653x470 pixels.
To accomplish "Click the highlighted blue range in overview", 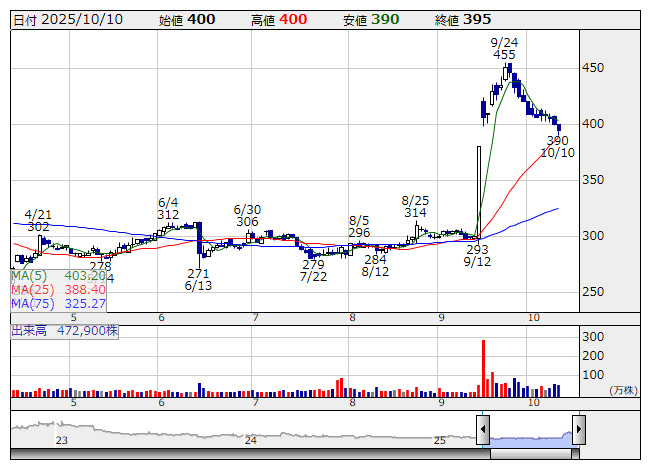I will (x=530, y=436).
